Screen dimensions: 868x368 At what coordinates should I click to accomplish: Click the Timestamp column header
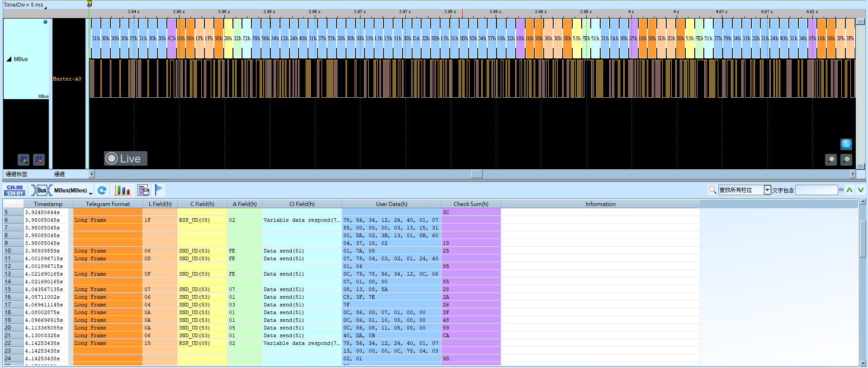[48, 204]
